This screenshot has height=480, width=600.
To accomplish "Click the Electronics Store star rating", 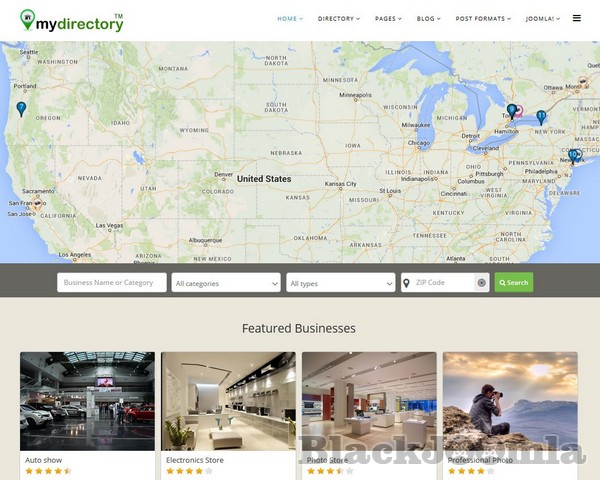I will (189, 471).
